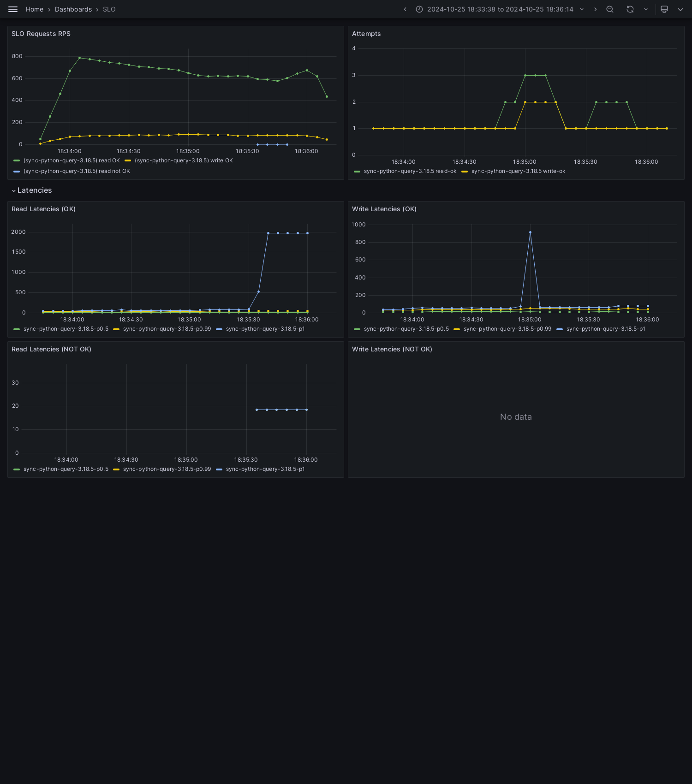
Task: Go to Home breadcrumb
Action: pyautogui.click(x=35, y=9)
